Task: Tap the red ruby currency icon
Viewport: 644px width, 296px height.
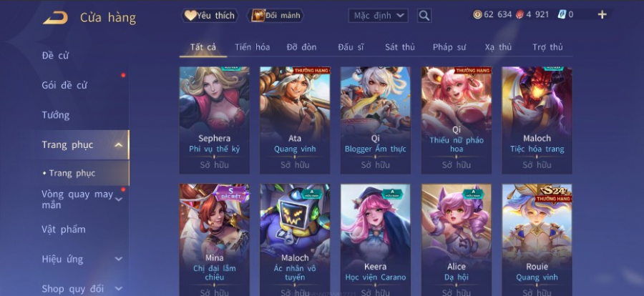Action: tap(519, 15)
